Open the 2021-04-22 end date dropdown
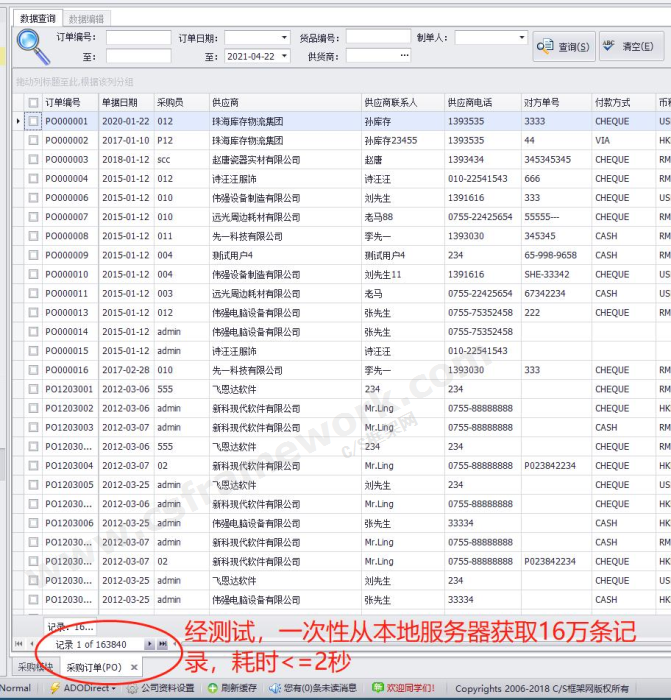 click(285, 57)
